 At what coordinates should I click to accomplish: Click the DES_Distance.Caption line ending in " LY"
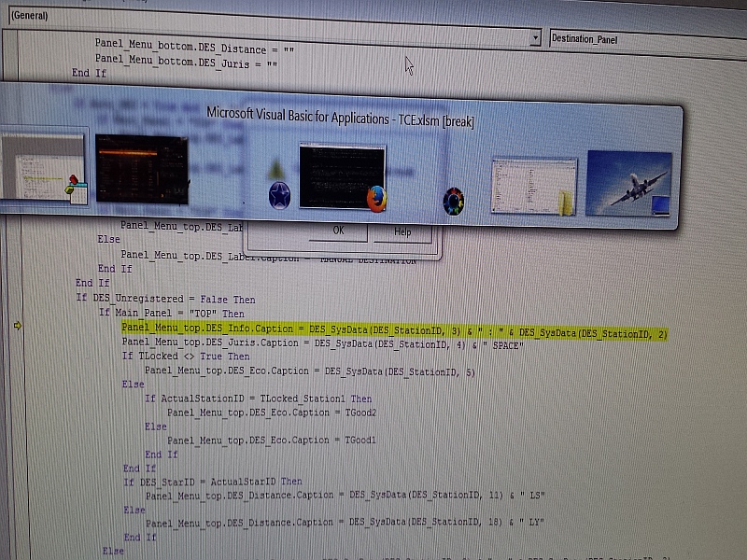pyautogui.click(x=345, y=523)
